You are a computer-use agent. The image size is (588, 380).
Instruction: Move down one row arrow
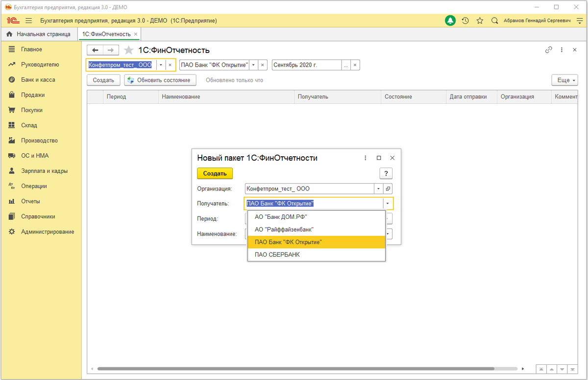(x=563, y=369)
